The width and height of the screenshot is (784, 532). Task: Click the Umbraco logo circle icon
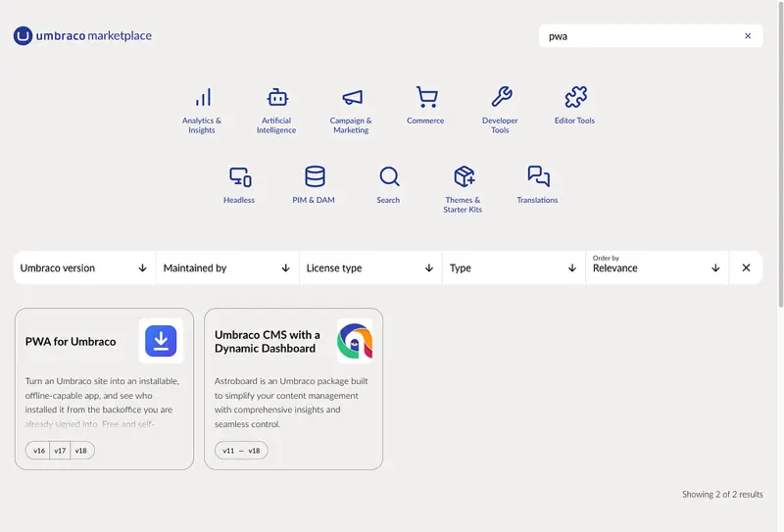coord(23,36)
